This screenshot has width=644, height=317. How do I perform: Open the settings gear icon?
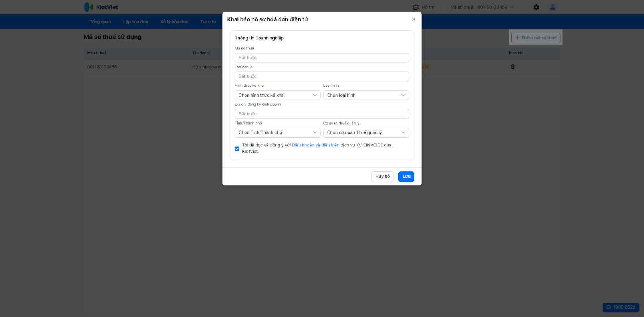point(536,7)
